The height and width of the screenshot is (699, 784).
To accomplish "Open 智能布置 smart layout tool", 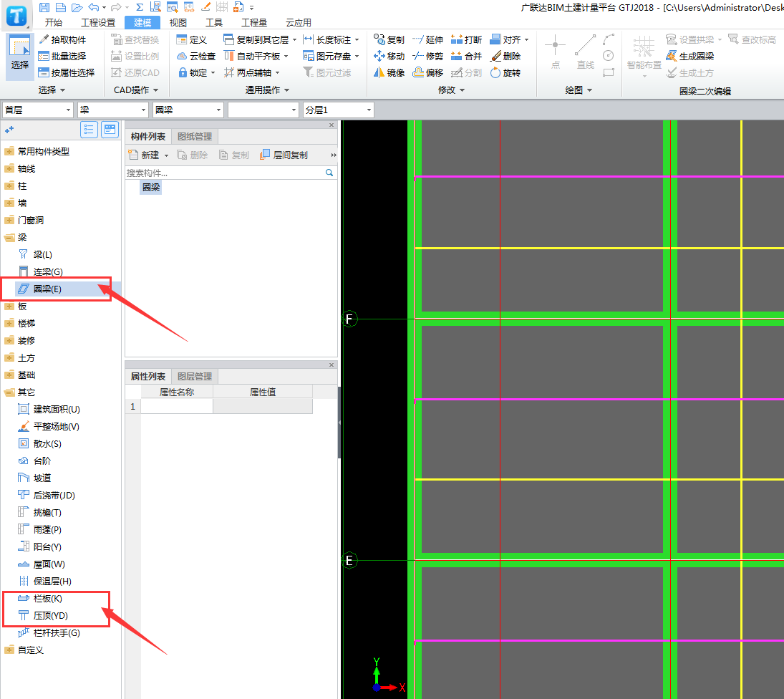I will 644,57.
